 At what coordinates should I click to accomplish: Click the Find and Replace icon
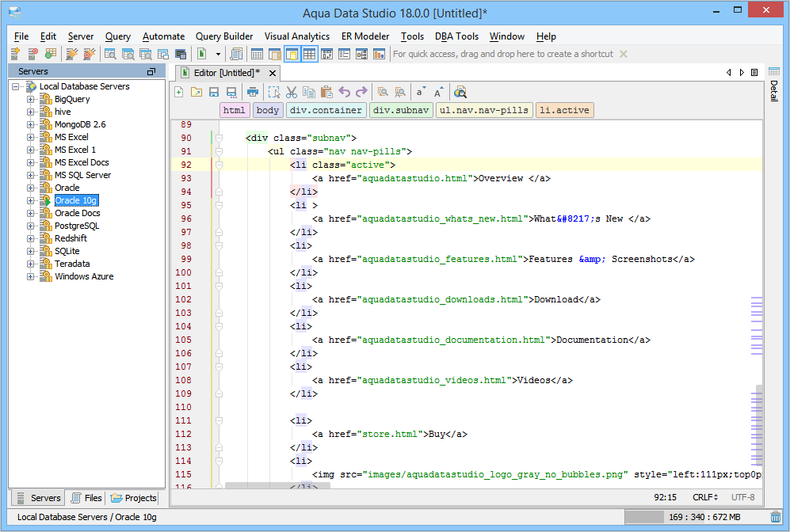point(400,92)
